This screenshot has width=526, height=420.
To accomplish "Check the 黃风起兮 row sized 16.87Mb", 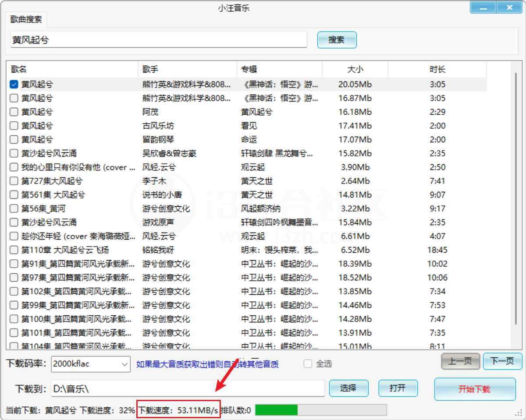I will point(14,98).
